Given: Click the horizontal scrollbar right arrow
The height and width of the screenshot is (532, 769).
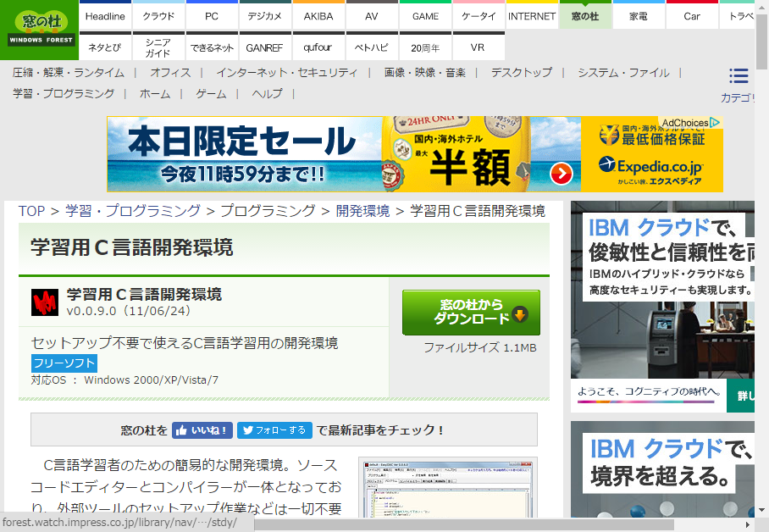Looking at the screenshot, I should (748, 524).
